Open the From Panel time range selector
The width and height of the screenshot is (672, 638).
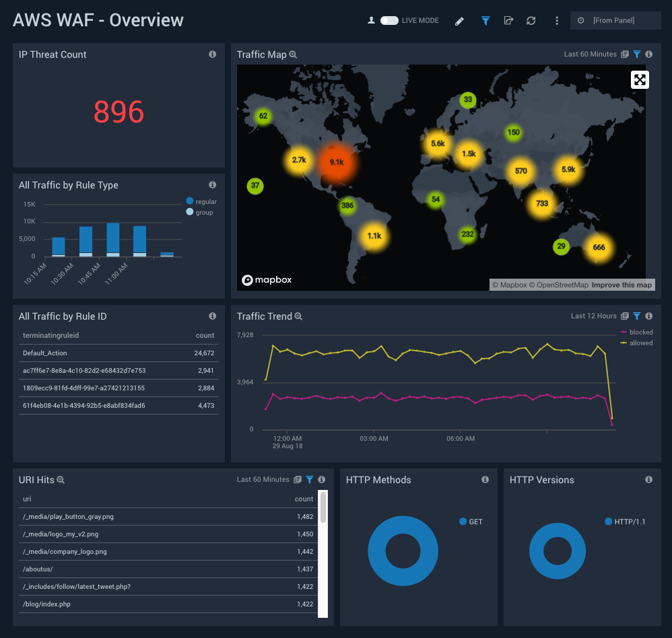pyautogui.click(x=615, y=21)
